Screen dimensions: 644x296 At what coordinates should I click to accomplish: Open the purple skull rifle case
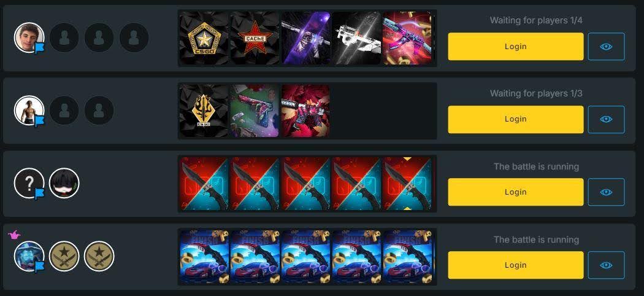(305, 38)
